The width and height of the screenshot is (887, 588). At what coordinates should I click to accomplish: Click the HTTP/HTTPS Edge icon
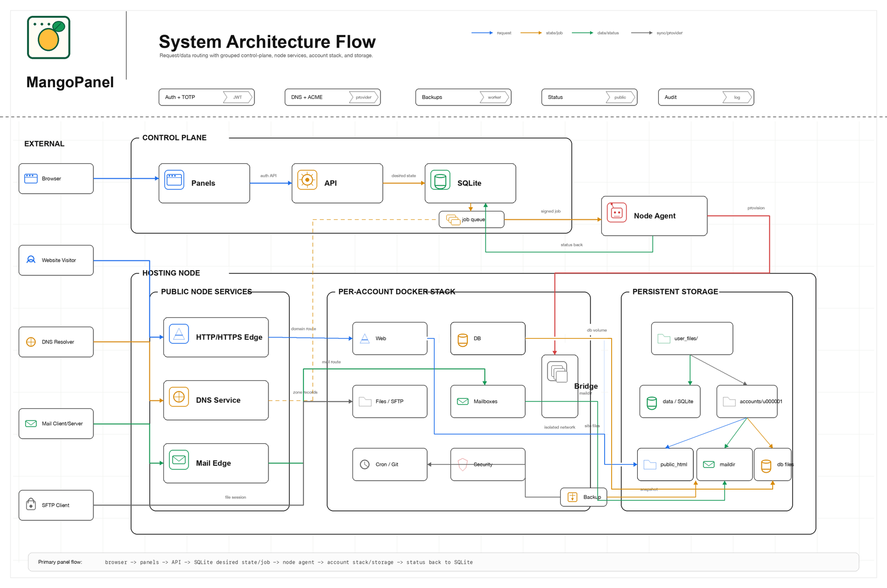pos(179,334)
